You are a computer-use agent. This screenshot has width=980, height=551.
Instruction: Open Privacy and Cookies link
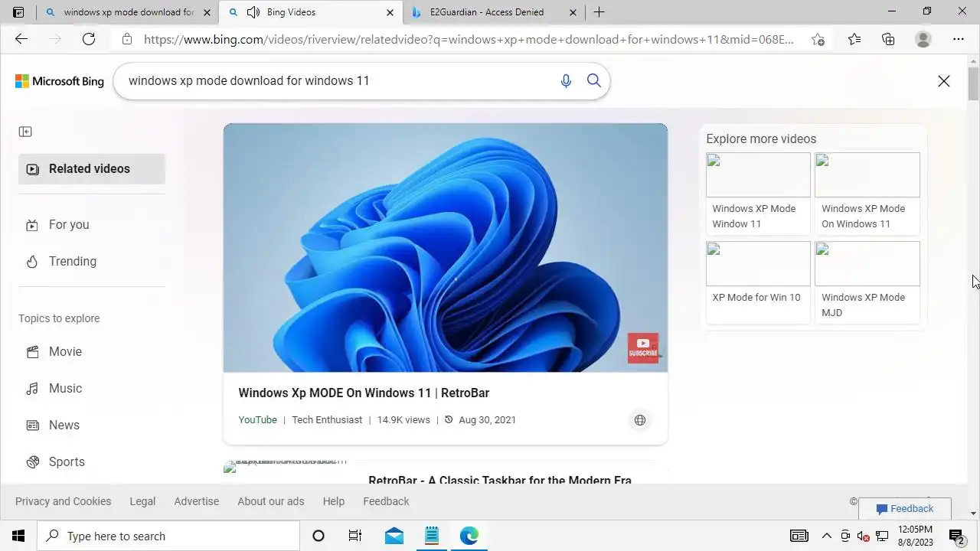(64, 501)
